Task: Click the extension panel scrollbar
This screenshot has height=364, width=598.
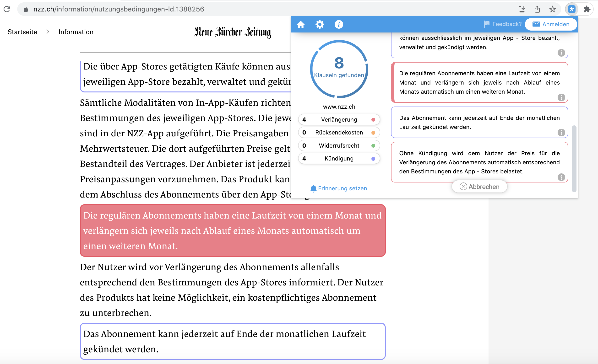Action: (574, 159)
